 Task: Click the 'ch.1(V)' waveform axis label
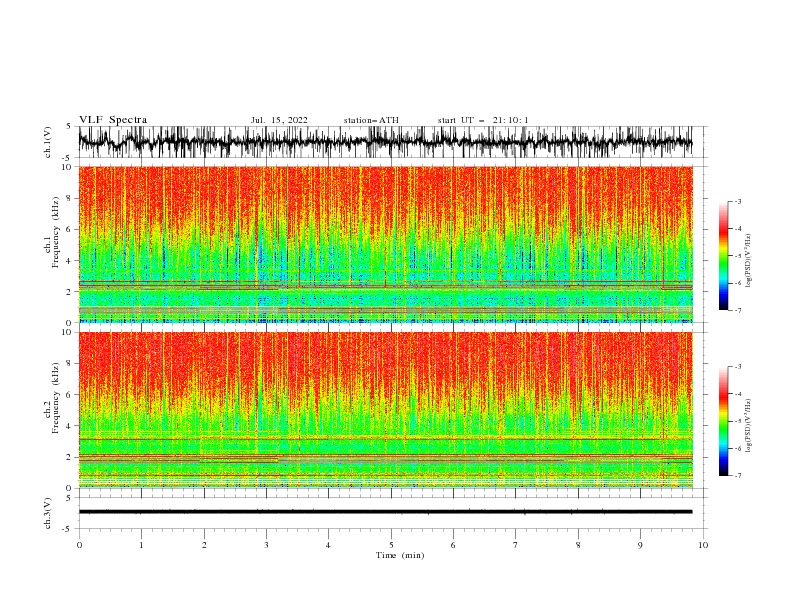(x=48, y=142)
